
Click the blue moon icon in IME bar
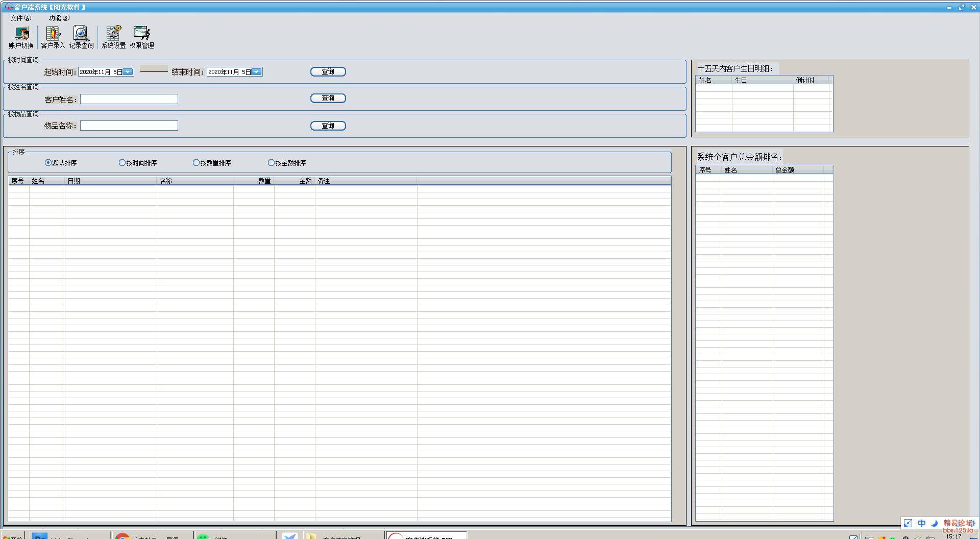click(934, 523)
